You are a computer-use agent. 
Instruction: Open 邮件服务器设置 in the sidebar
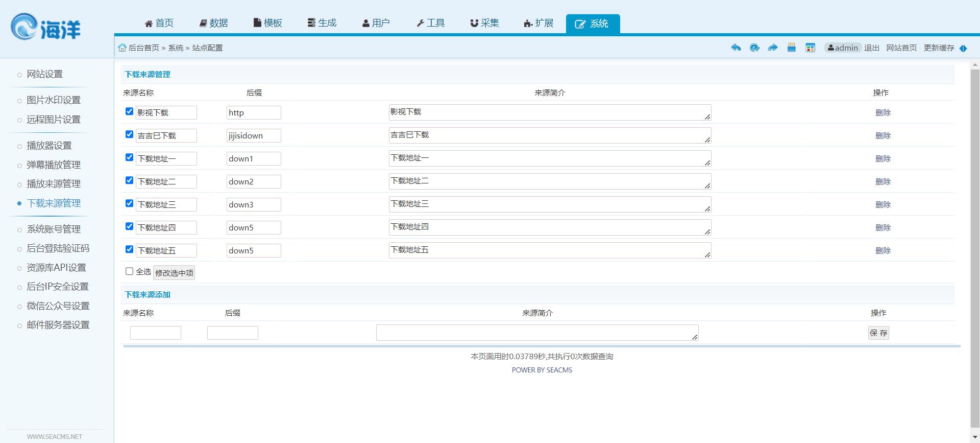pyautogui.click(x=58, y=325)
